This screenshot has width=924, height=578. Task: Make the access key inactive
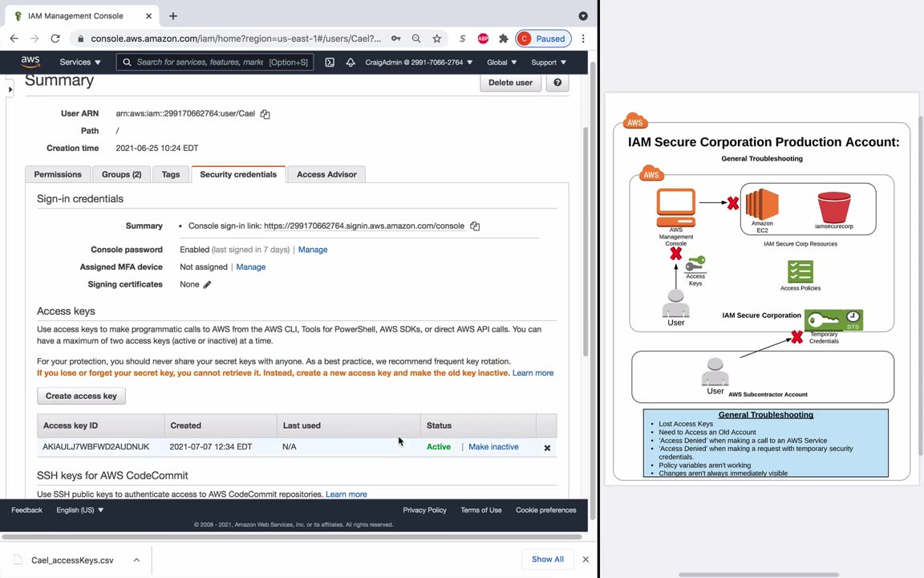pos(493,446)
